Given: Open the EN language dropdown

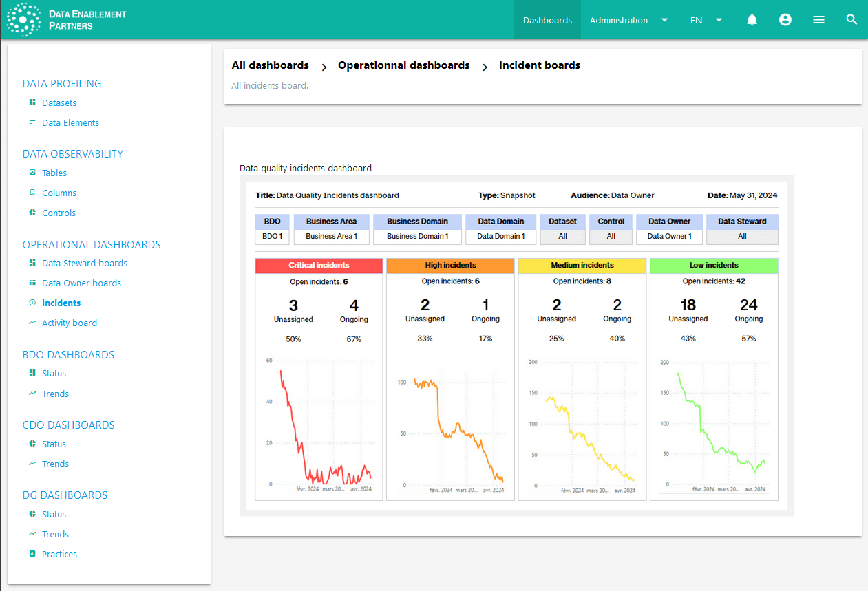Looking at the screenshot, I should pos(706,20).
